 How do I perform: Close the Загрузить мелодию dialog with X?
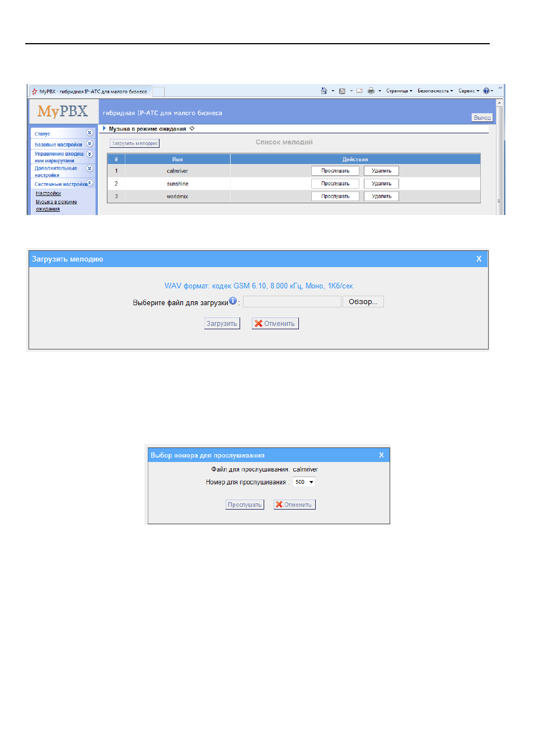pos(479,259)
